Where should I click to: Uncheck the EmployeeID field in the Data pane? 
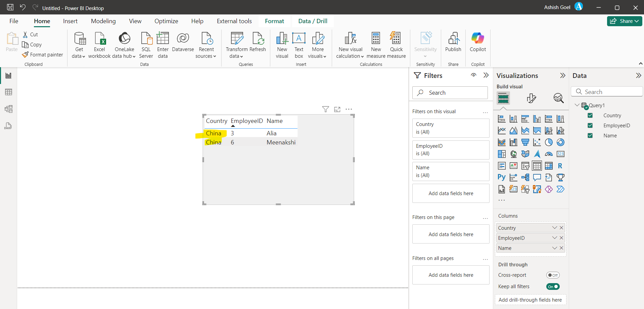point(590,125)
